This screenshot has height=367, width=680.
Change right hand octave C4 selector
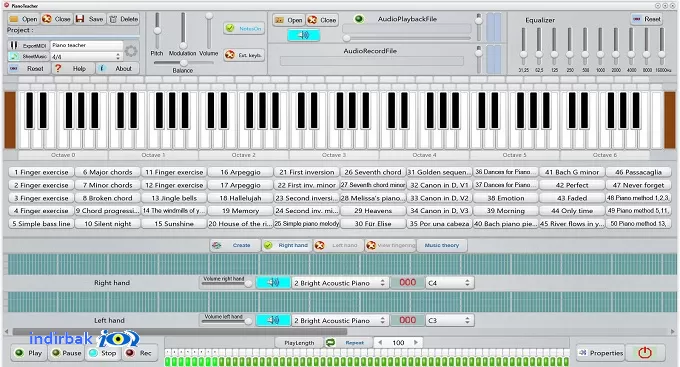(449, 283)
